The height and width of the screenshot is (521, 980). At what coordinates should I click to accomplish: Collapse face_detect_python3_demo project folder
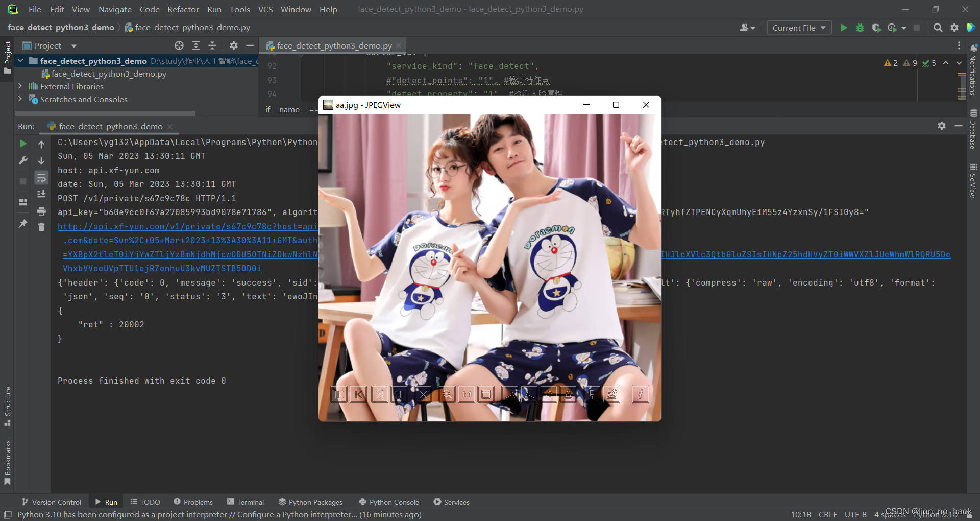pos(20,61)
